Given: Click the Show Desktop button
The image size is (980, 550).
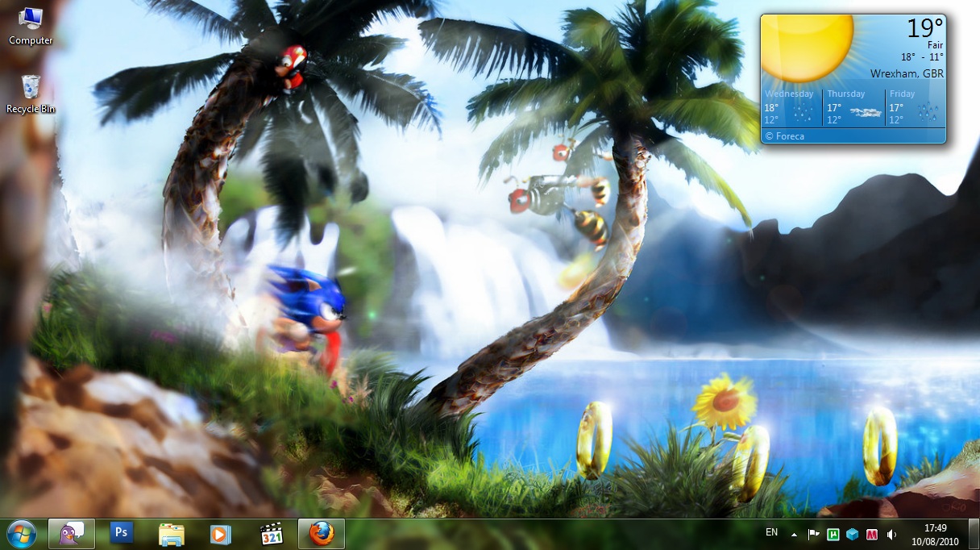Looking at the screenshot, I should pyautogui.click(x=974, y=534).
